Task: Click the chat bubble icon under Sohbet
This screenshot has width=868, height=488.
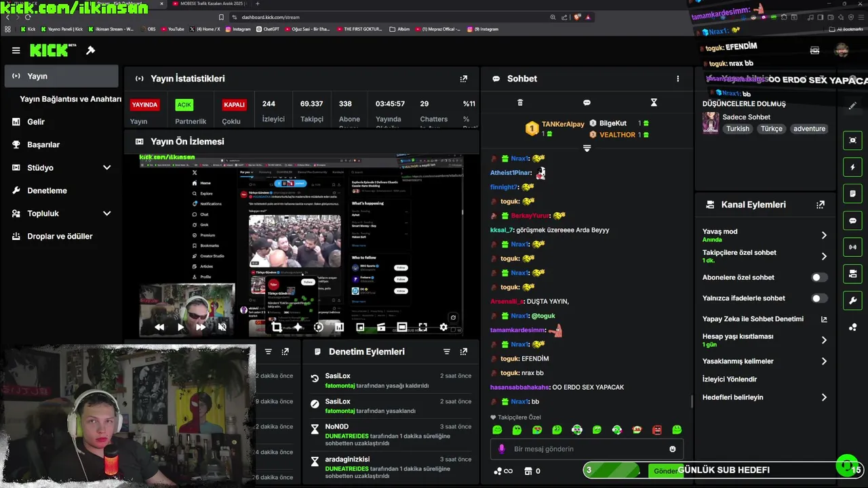Action: [x=587, y=102]
